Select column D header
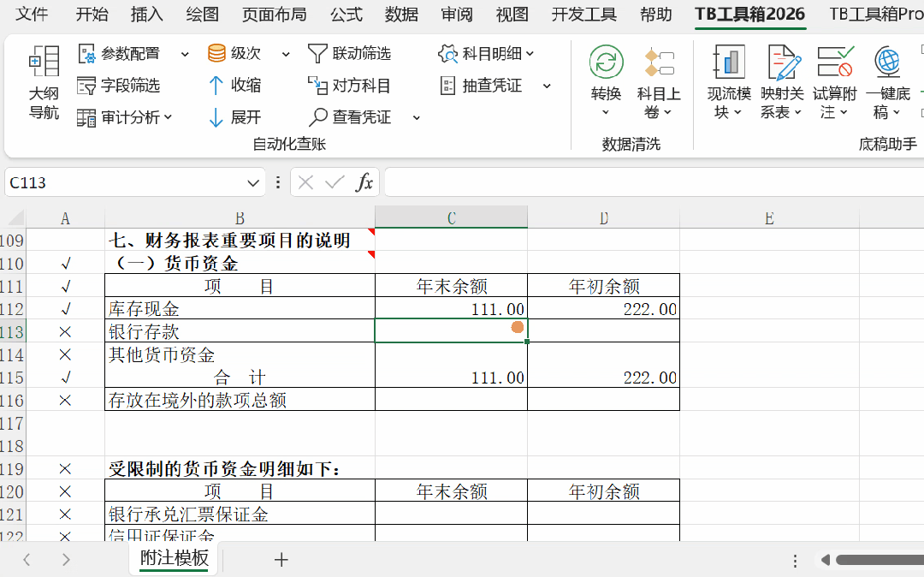Viewport: 924px width, 577px height. (603, 218)
